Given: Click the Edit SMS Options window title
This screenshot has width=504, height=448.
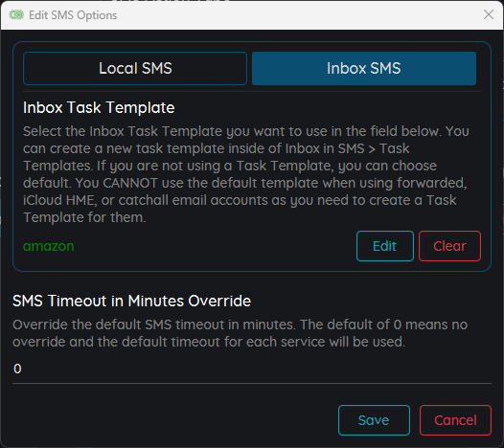Looking at the screenshot, I should [x=73, y=15].
